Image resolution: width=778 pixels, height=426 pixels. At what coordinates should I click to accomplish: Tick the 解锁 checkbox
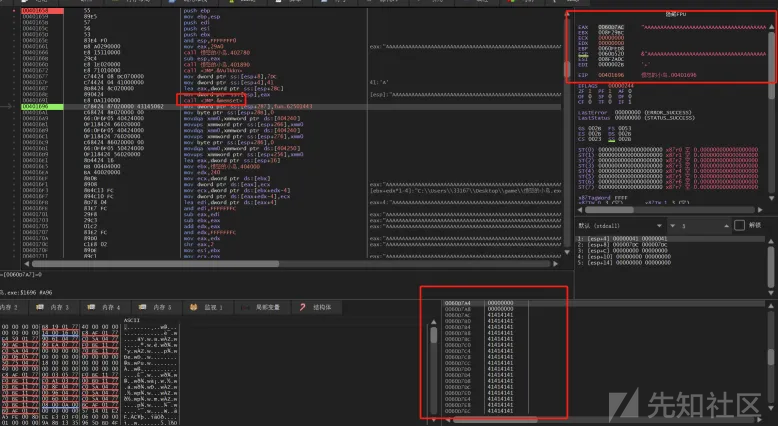point(739,225)
